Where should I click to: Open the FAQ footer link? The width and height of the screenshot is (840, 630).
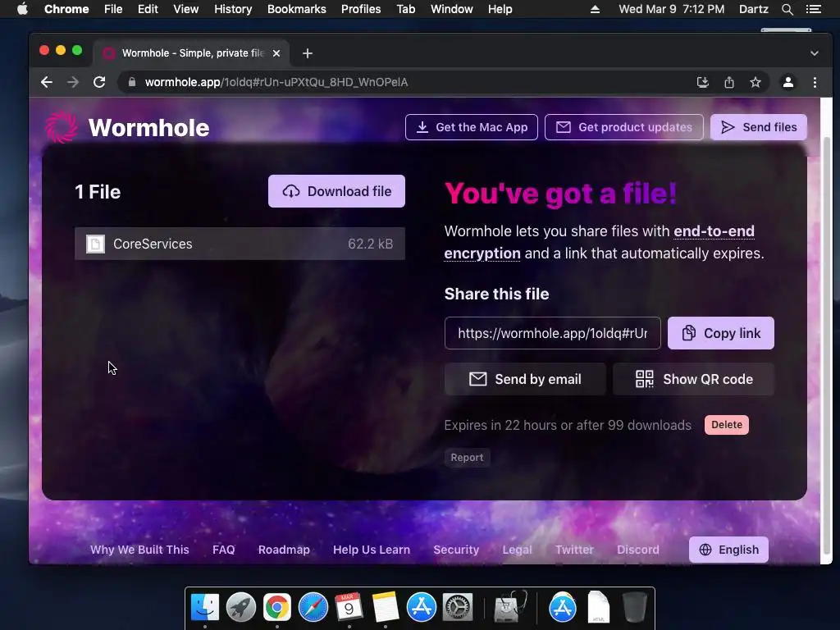pos(223,550)
